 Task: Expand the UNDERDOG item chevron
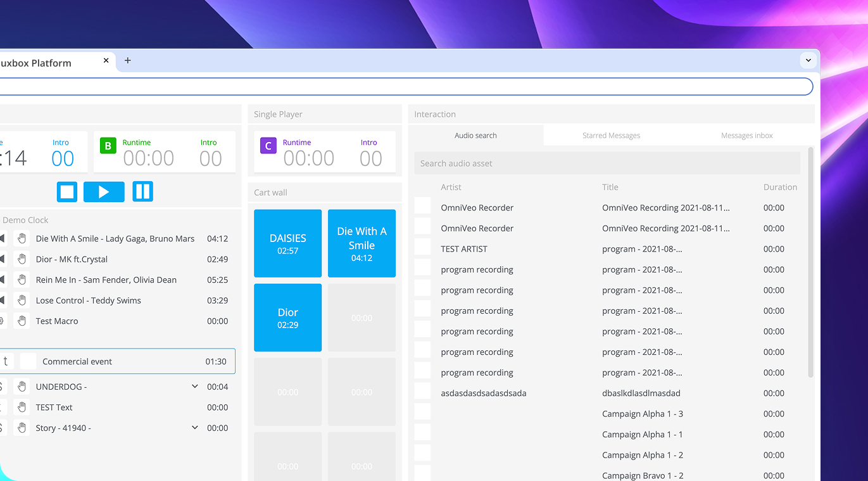(x=195, y=387)
